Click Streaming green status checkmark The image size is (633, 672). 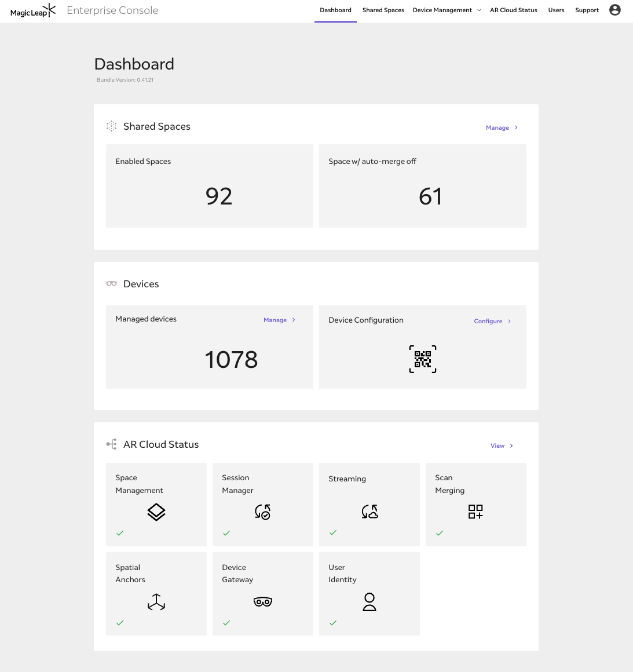tap(333, 532)
